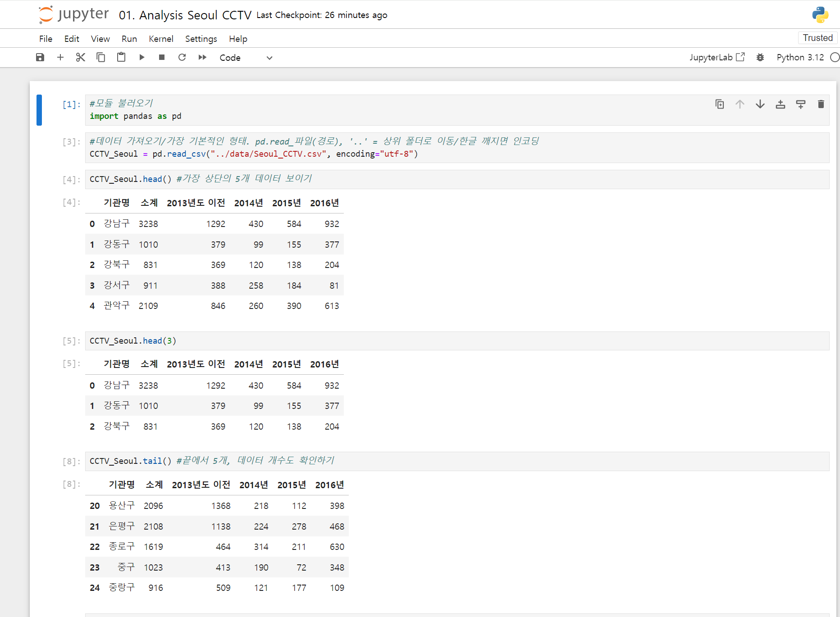Click the JupyterLab link to open the notebook there
This screenshot has height=617, width=840.
coord(717,57)
